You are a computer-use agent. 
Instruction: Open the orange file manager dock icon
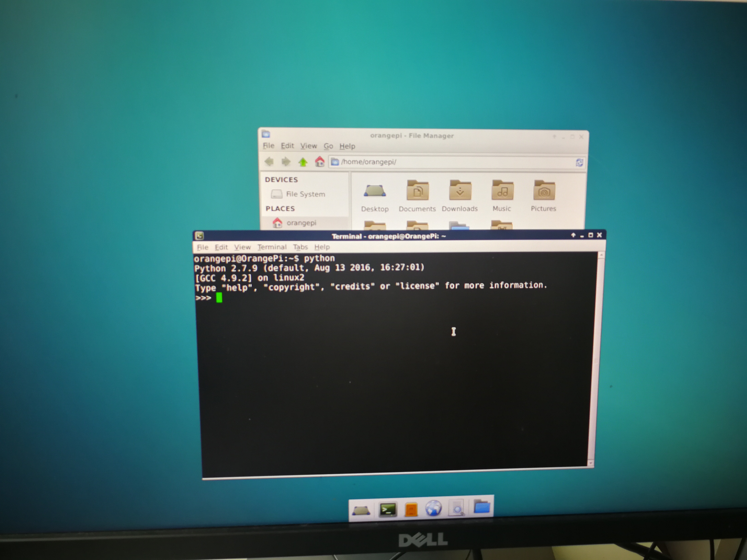tap(411, 509)
